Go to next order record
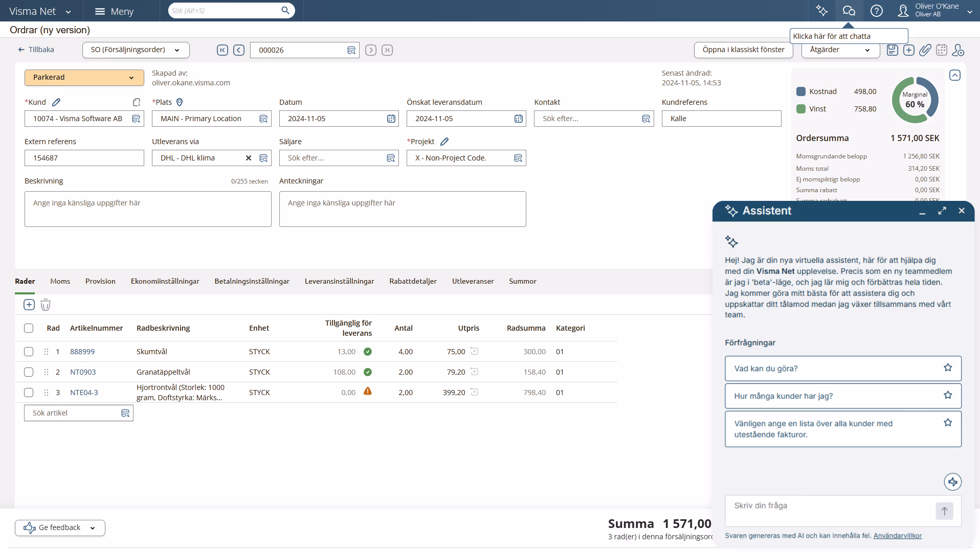The image size is (980, 552). [371, 50]
